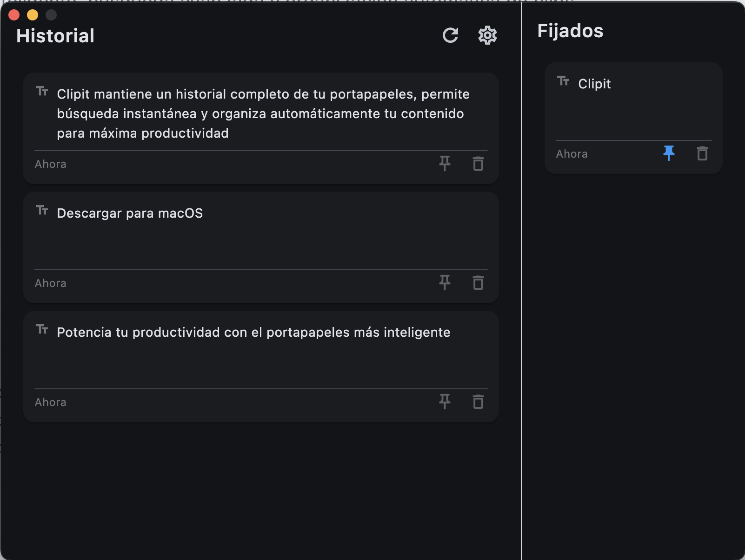Viewport: 745px width, 560px height.
Task: Pin the 'Potencia tu productividad' entry
Action: [445, 402]
